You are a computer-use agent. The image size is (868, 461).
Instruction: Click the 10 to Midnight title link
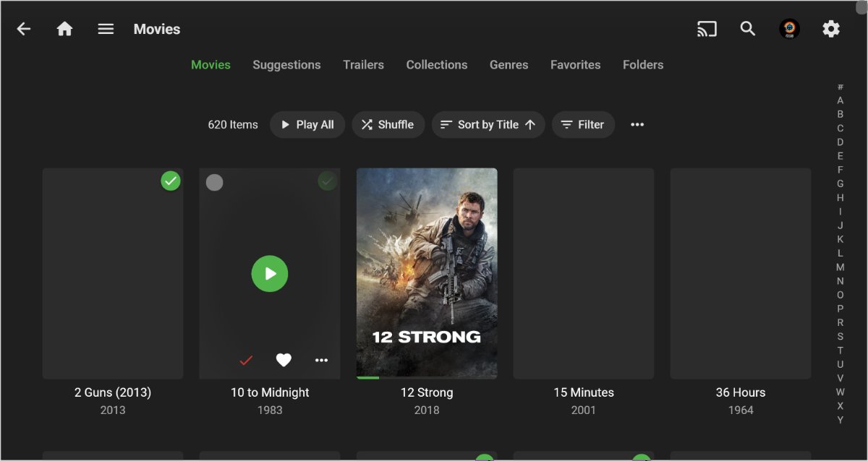(270, 392)
